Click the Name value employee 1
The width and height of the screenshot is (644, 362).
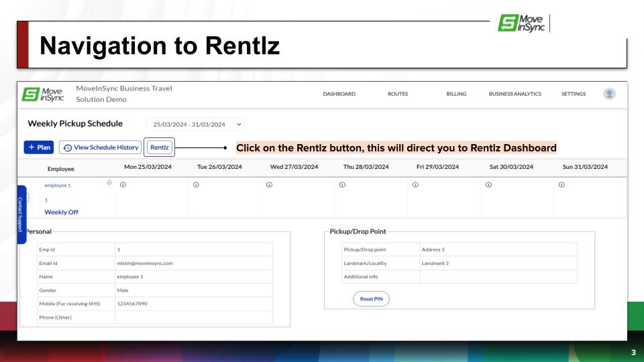point(129,277)
